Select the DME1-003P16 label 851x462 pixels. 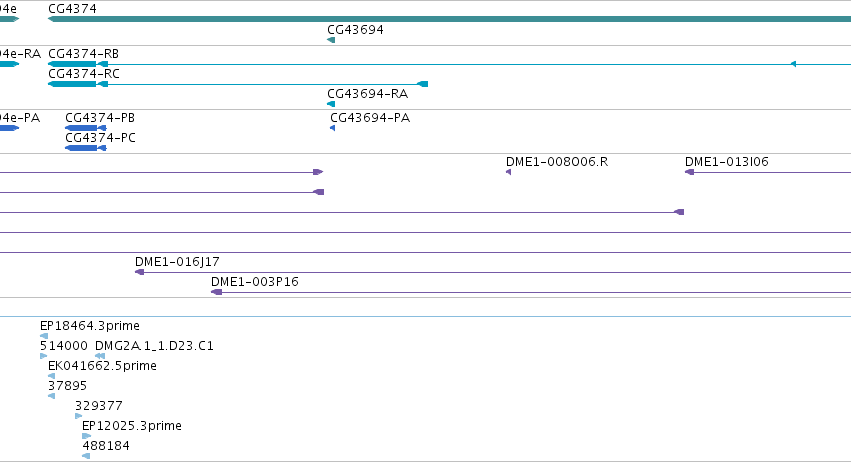coord(255,282)
